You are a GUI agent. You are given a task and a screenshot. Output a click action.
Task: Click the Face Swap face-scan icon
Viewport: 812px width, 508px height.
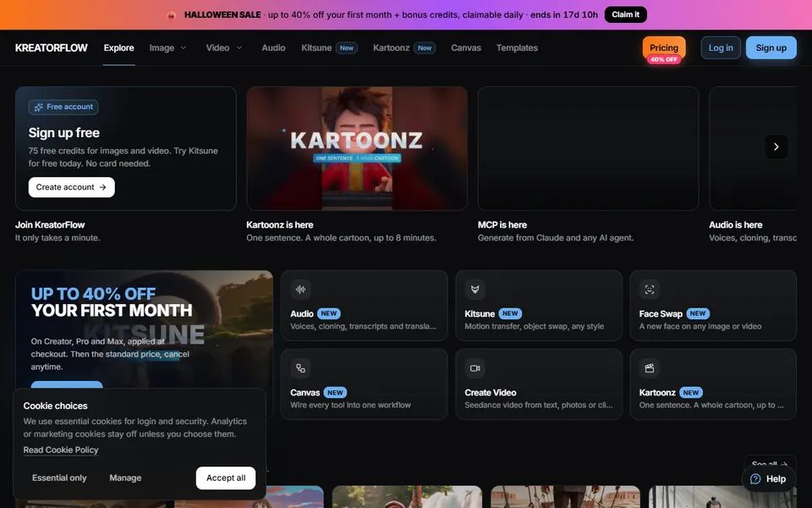pos(650,290)
